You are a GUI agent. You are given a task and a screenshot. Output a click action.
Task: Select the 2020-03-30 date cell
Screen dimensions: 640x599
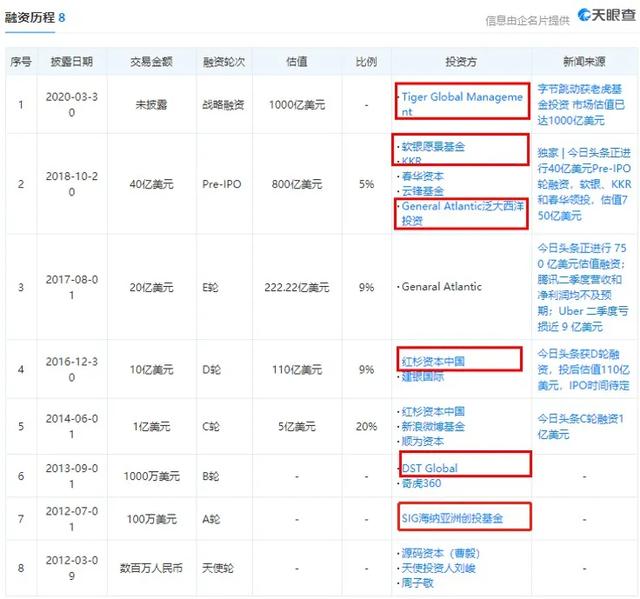[x=72, y=104]
